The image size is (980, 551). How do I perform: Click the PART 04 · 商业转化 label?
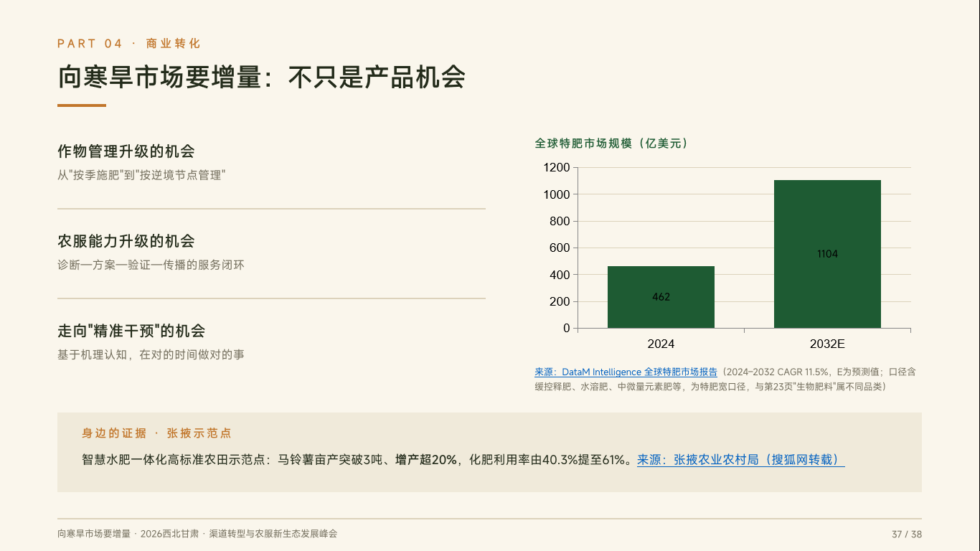tap(129, 44)
